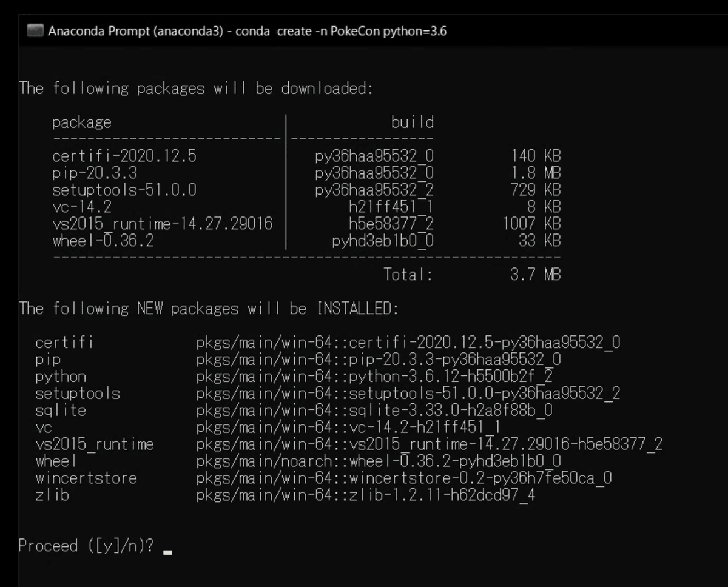
Task: Click 'wincertstore' in the install list
Action: 86,478
